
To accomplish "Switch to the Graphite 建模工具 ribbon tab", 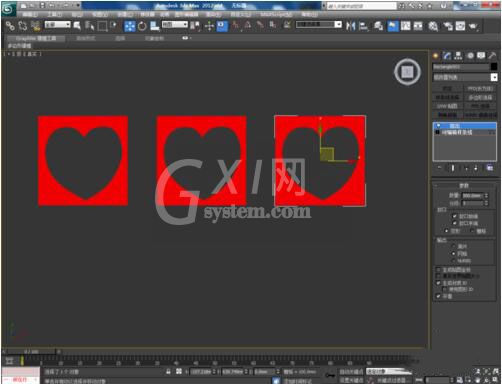I will [x=36, y=38].
